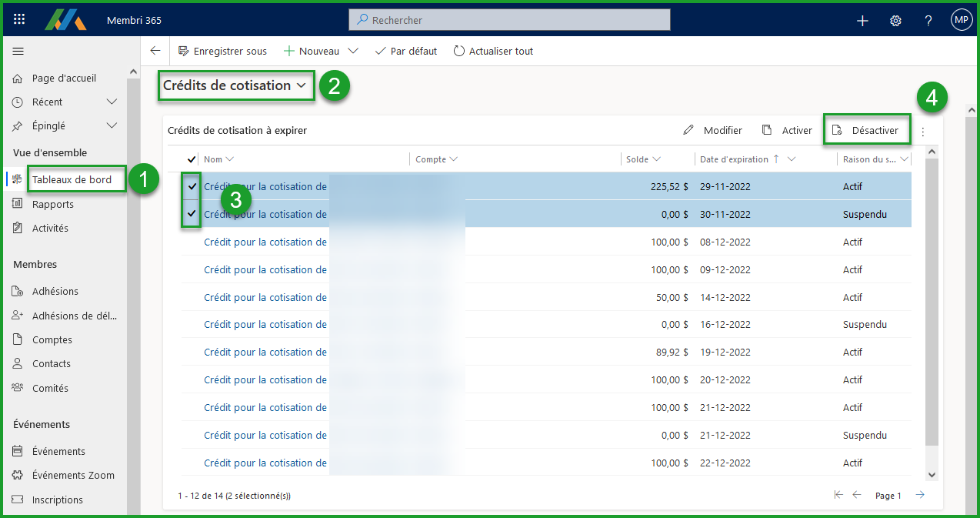Expand the Récent section in sidebar
980x518 pixels.
[112, 102]
